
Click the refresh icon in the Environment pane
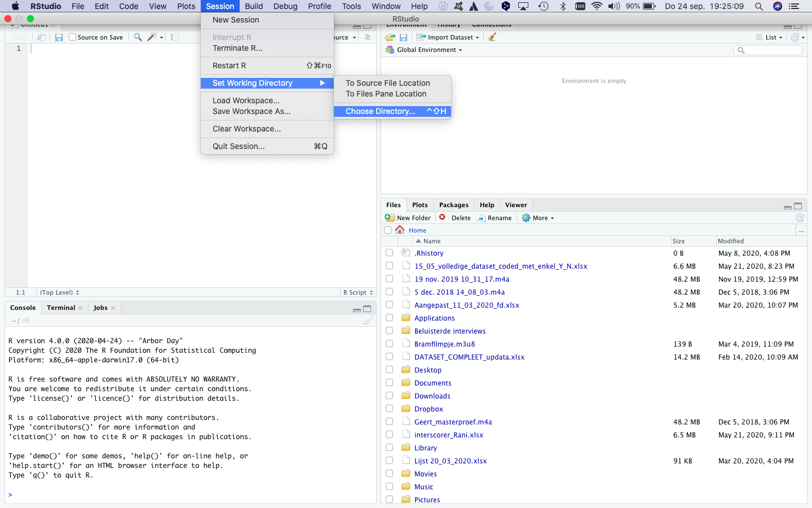point(795,37)
